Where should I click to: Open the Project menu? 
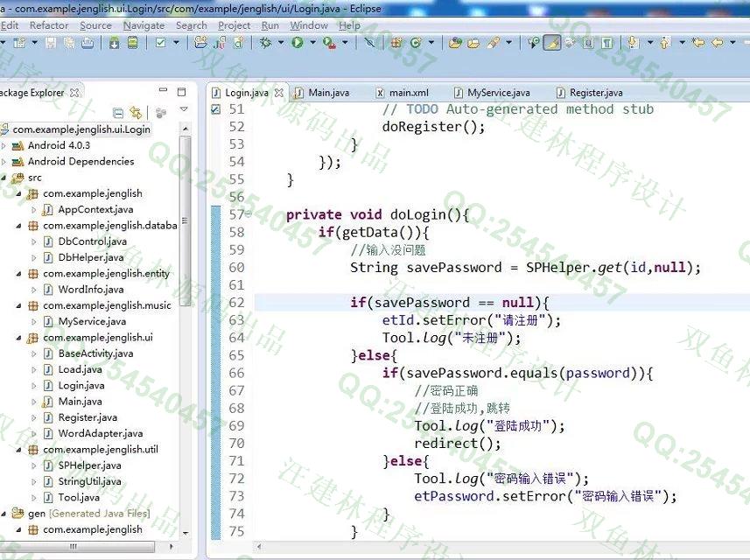(234, 25)
